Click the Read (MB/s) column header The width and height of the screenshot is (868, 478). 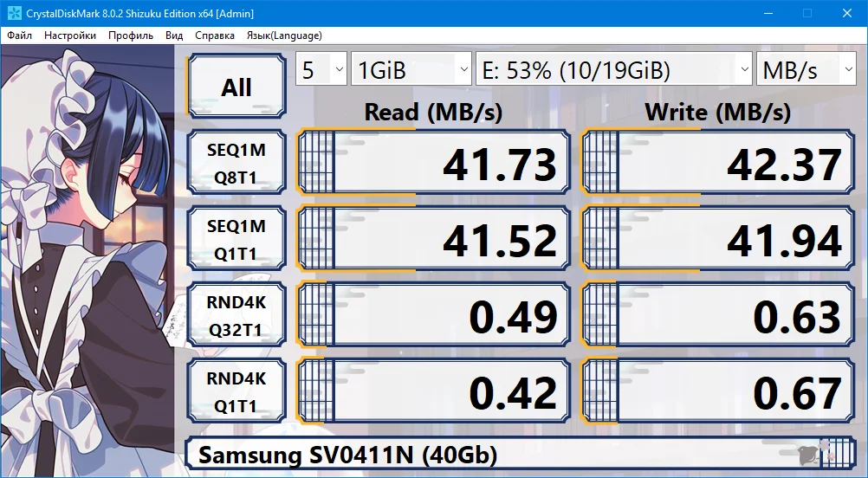(433, 113)
